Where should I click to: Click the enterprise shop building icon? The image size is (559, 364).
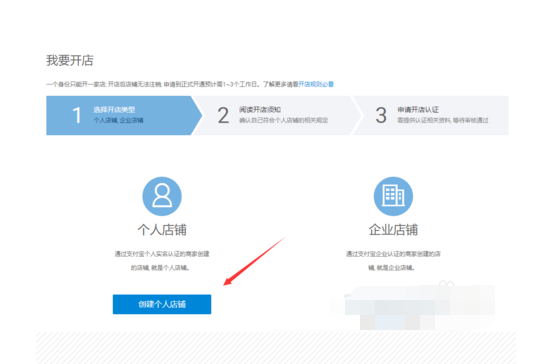point(393,196)
